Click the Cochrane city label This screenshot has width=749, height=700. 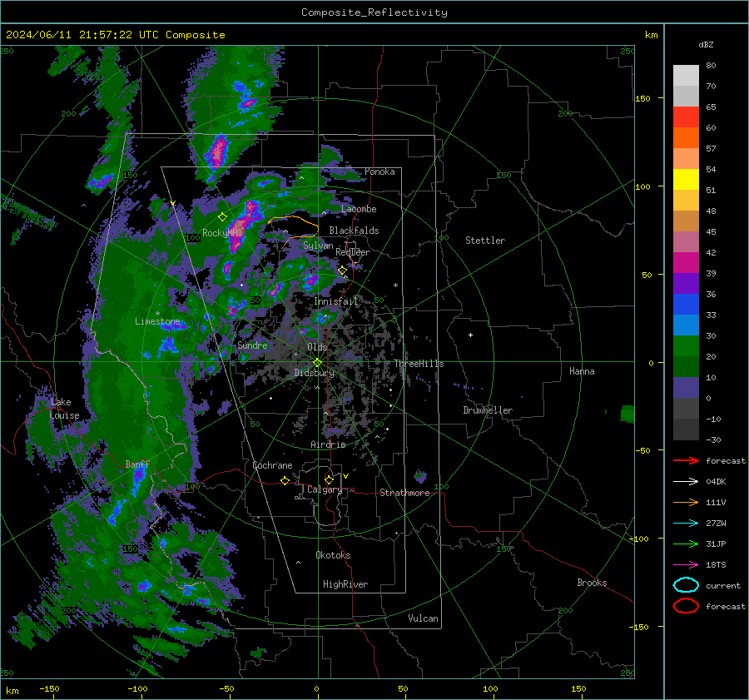(x=272, y=465)
